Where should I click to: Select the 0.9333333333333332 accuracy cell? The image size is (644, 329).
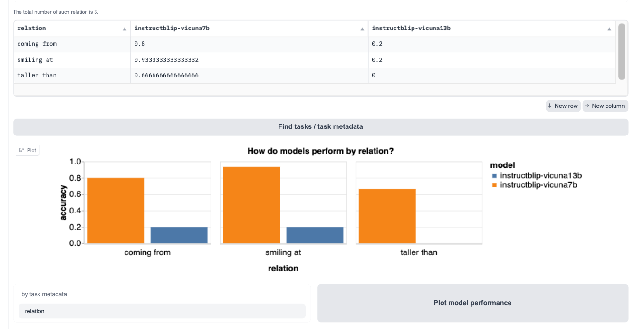coord(166,60)
